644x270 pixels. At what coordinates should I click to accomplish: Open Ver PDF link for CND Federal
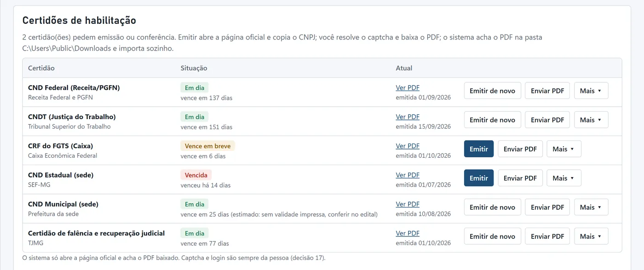click(x=408, y=87)
